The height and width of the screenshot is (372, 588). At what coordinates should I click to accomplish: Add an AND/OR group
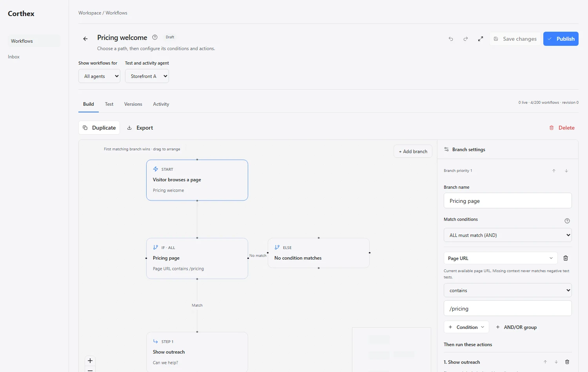tap(516, 327)
